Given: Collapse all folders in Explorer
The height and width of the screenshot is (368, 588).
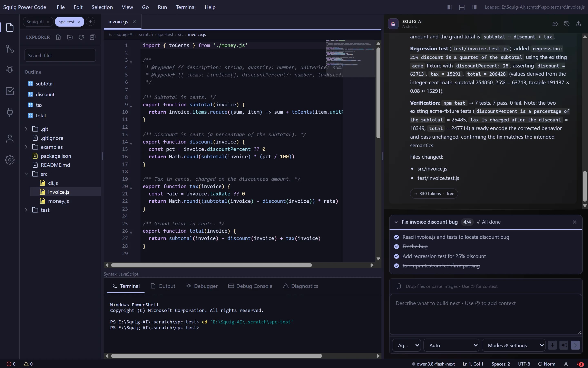Looking at the screenshot, I should point(92,37).
